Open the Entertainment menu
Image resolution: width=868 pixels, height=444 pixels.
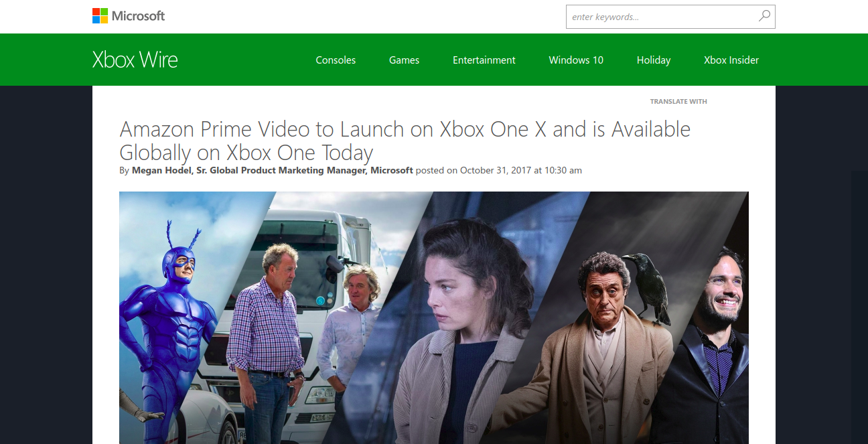click(484, 60)
